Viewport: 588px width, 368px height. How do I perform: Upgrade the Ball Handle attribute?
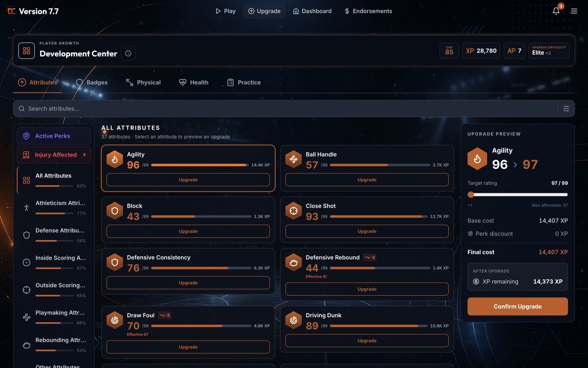[367, 180]
